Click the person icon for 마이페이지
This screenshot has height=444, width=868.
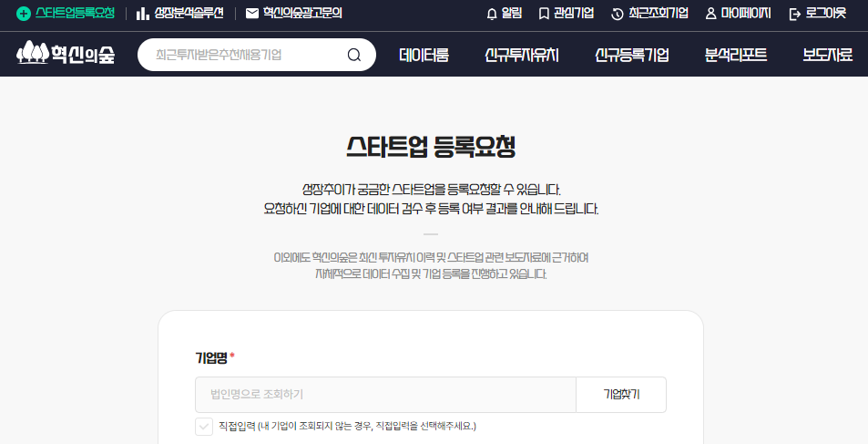710,14
